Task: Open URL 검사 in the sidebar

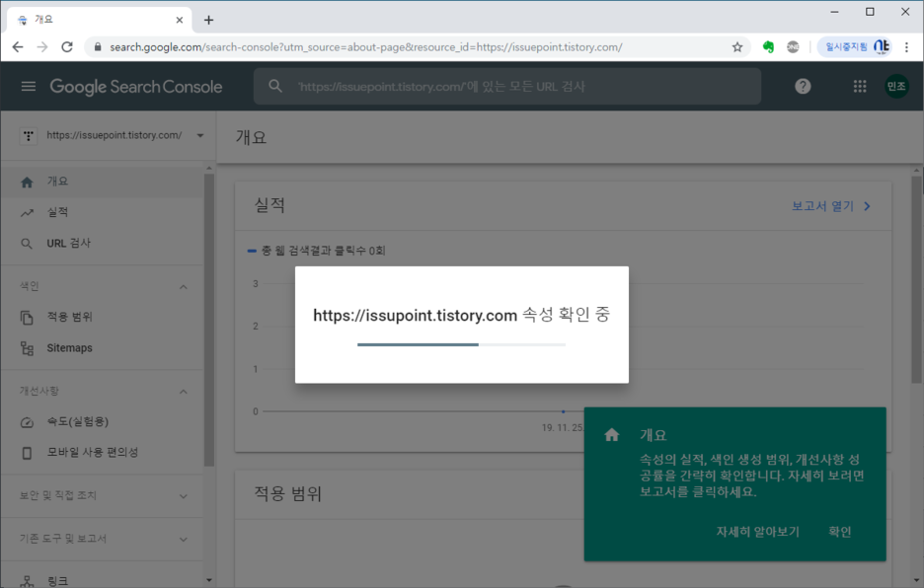Action: coord(103,244)
